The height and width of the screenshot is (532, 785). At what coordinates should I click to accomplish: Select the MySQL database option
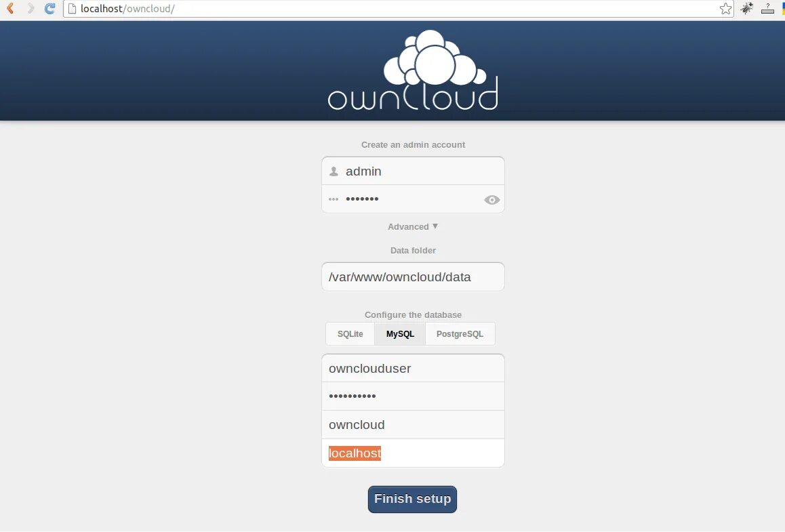pos(400,334)
